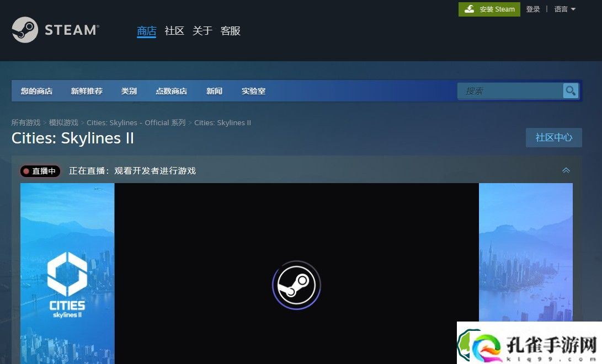Click the Steam logo in the header
Image resolution: width=602 pixels, height=364 pixels.
point(56,30)
